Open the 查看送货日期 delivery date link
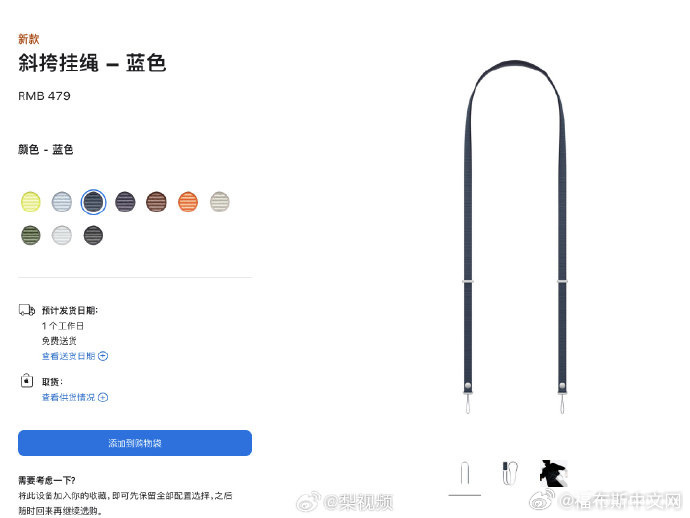 69,356
